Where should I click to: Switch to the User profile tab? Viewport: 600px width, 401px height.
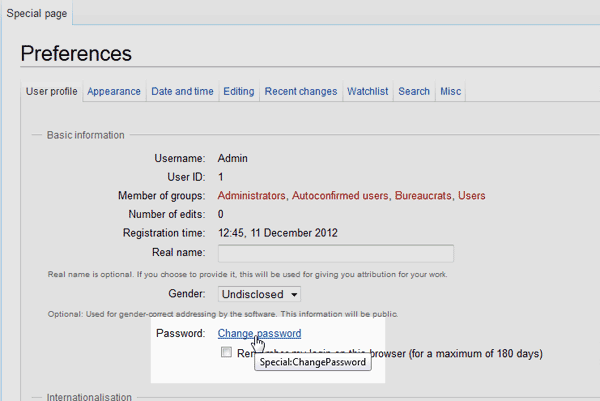[x=51, y=92]
